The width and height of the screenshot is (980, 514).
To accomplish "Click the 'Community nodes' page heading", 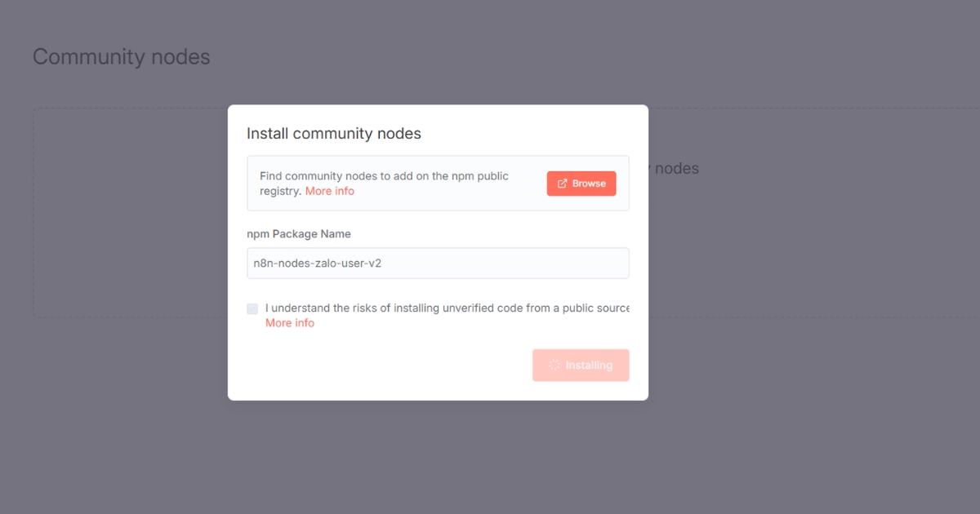I will (x=121, y=57).
